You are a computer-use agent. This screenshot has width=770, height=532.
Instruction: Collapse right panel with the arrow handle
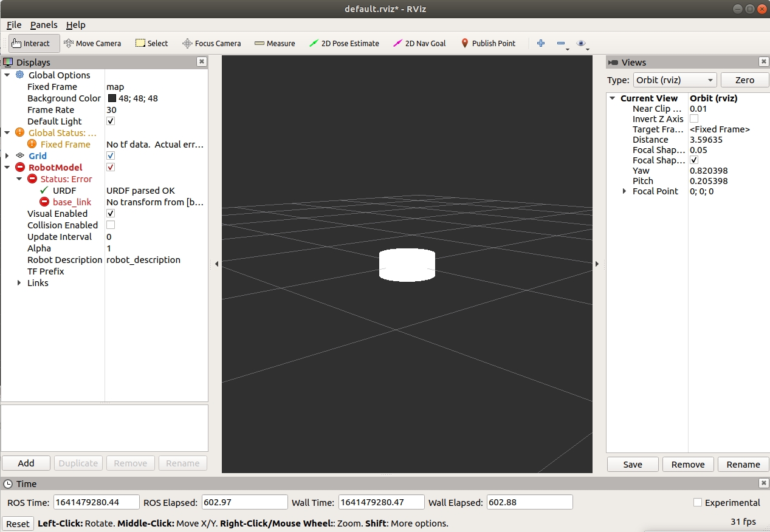[x=597, y=264]
